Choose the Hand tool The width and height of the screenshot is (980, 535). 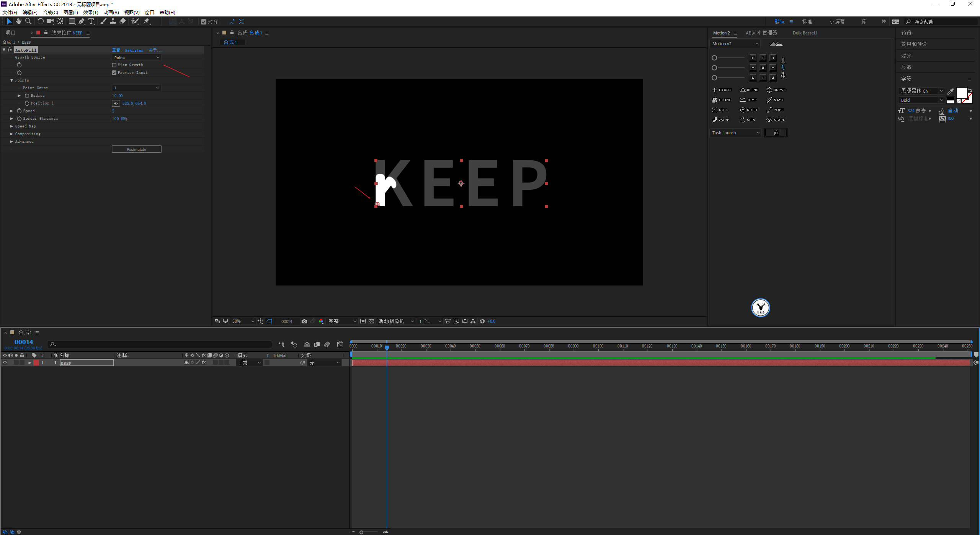18,21
